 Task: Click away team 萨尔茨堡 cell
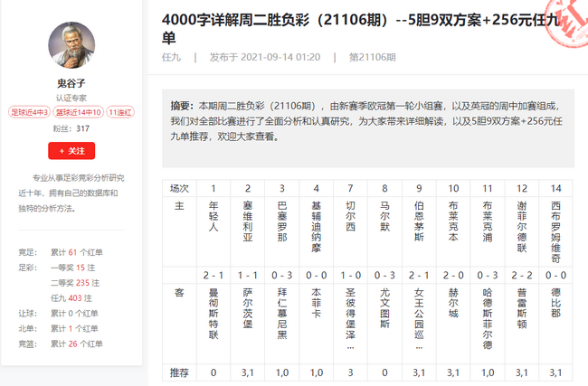click(248, 324)
